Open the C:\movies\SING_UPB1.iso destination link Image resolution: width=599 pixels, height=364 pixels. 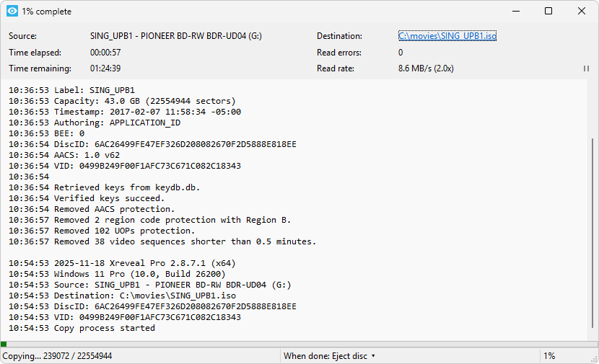[447, 36]
